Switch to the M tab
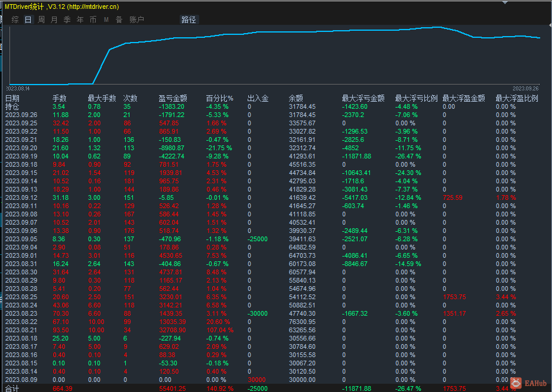This screenshot has height=392, width=552. pyautogui.click(x=106, y=20)
